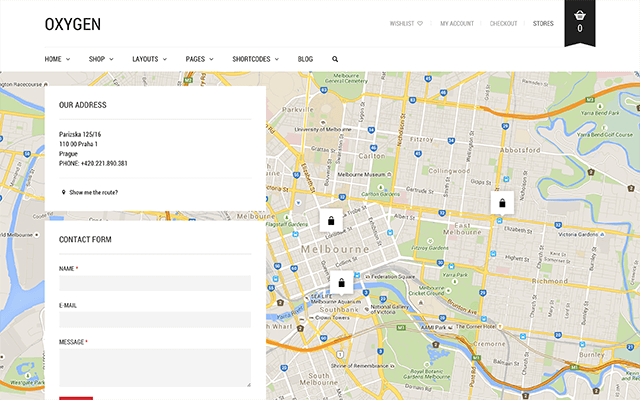Click the My Account link
The image size is (640, 400).
(457, 23)
